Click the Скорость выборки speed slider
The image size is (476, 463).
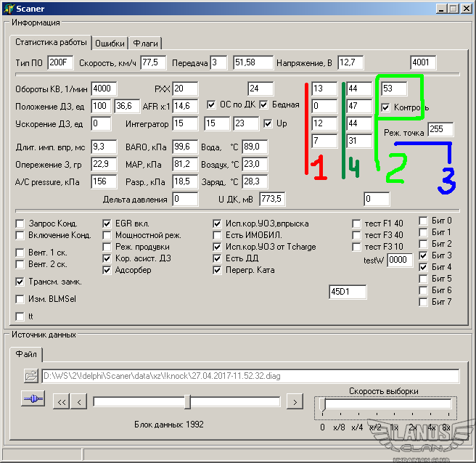pyautogui.click(x=326, y=404)
